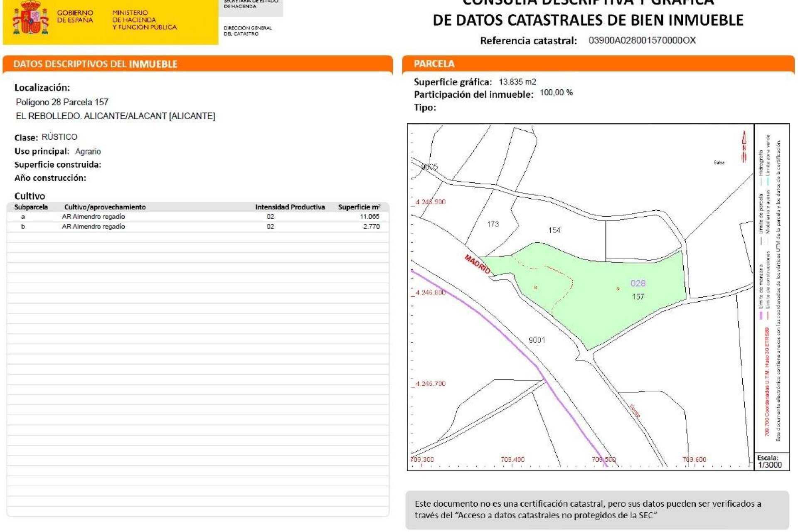Click the coordinate label 4.246.700
The width and height of the screenshot is (798, 532).
pyautogui.click(x=430, y=384)
